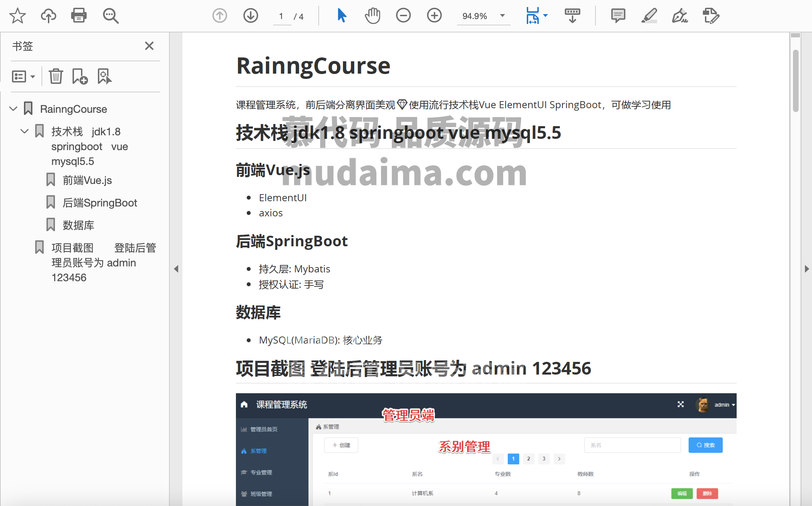Click the 持久层: Mybatis list item

coord(294,269)
